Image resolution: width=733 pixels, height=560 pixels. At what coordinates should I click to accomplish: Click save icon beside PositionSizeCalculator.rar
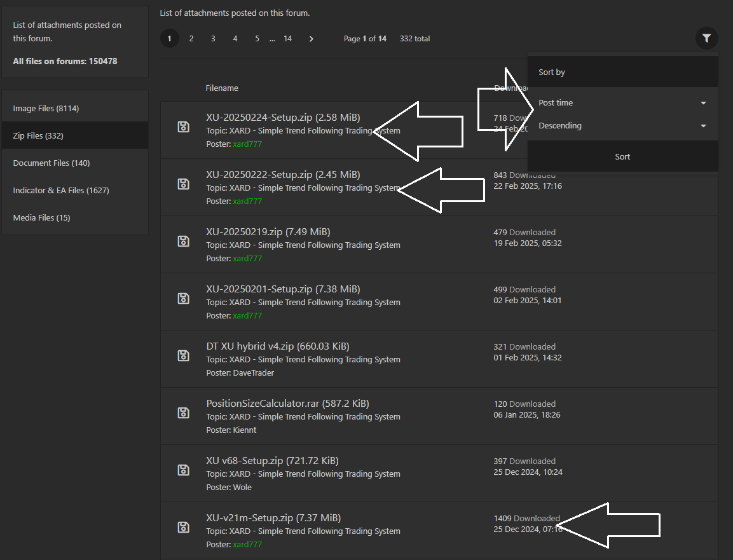(x=183, y=413)
